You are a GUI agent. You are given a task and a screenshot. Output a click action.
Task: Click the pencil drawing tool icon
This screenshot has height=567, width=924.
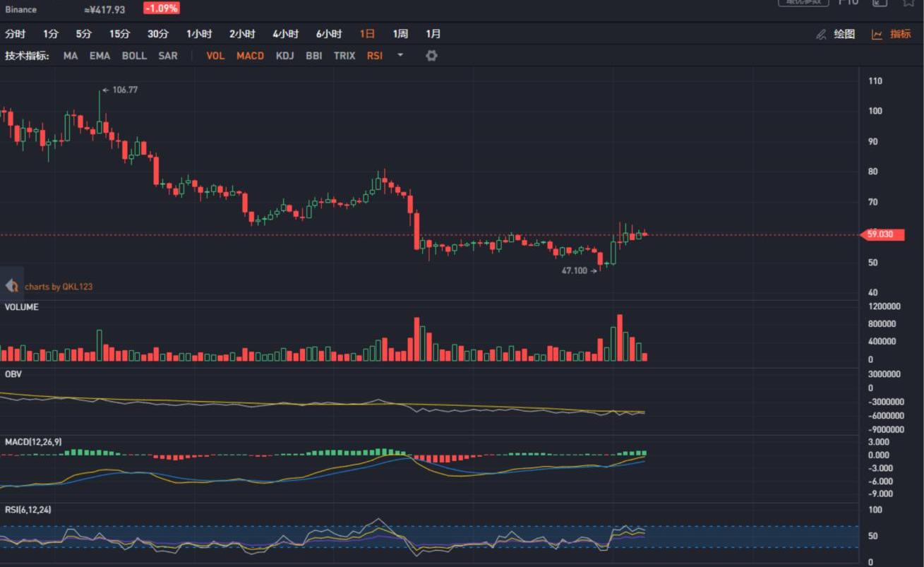(x=821, y=34)
